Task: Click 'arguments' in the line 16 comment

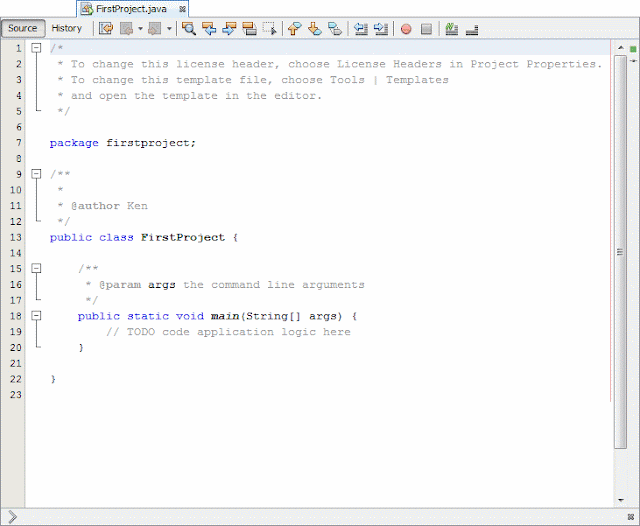Action: tap(333, 285)
